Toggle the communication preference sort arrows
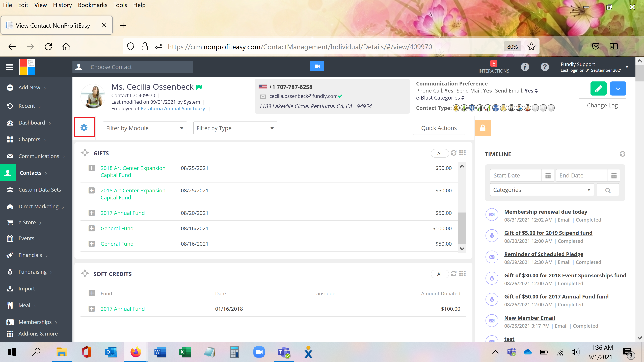 point(536,91)
